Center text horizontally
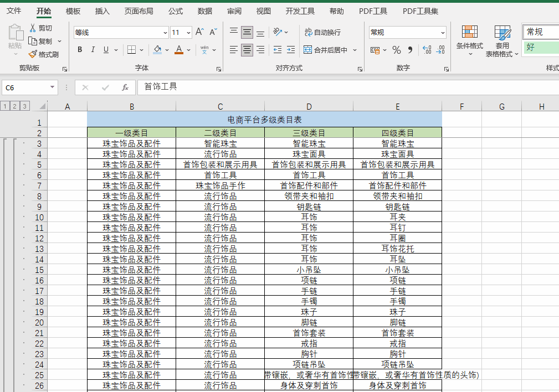559x392 pixels. [x=247, y=49]
